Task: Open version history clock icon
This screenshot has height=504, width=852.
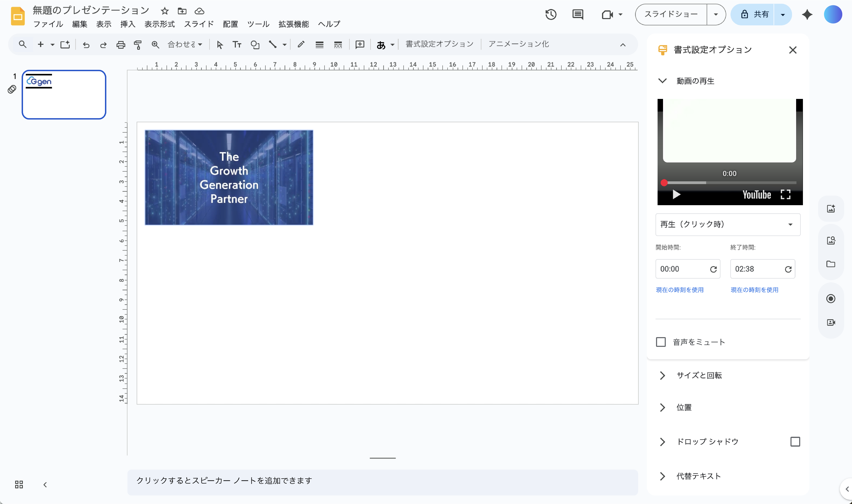Action: 551,14
